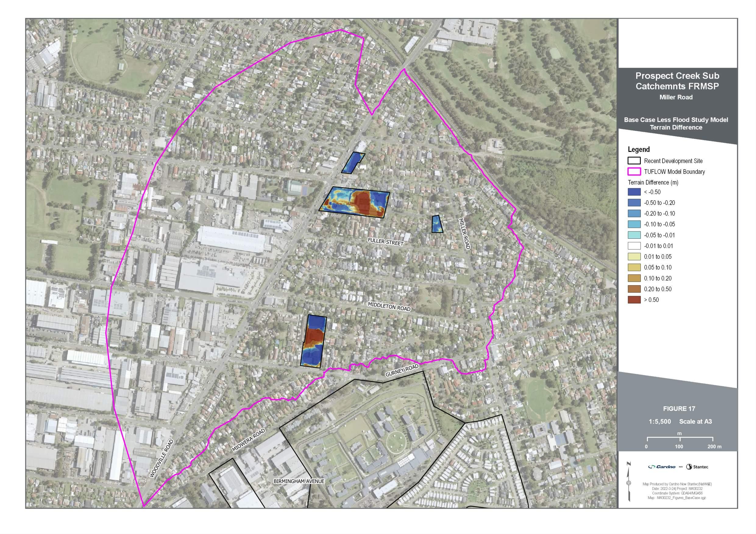Click the '-0.20 to -0.10' legend swatch
This screenshot has height=534, width=756.
click(634, 213)
